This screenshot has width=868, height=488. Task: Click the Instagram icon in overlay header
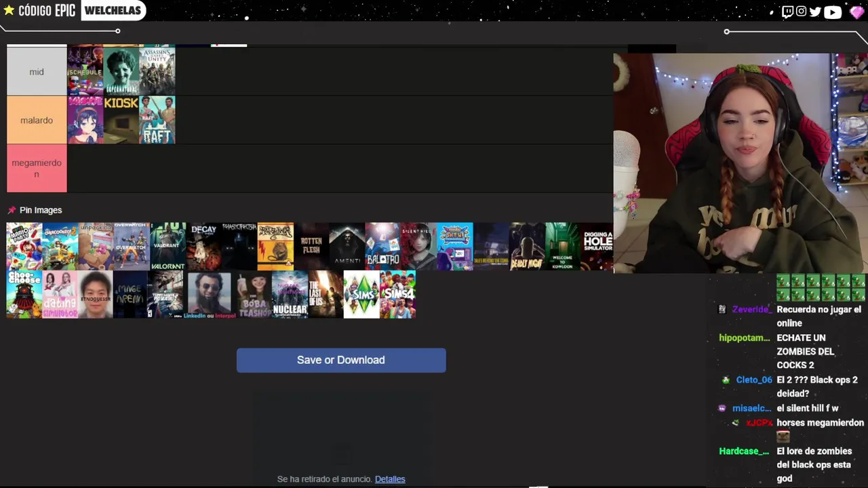[x=801, y=12]
